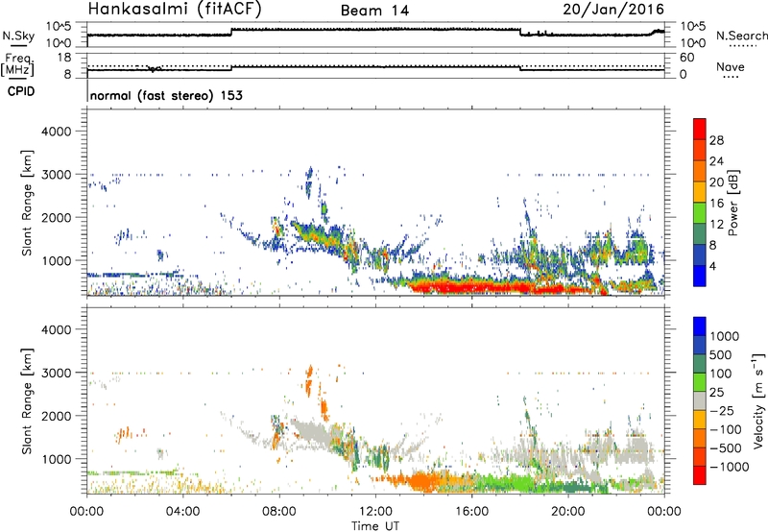This screenshot has height=532, width=768.
Task: Click the orange negative velocity patch near 14:00
Action: coord(423,481)
